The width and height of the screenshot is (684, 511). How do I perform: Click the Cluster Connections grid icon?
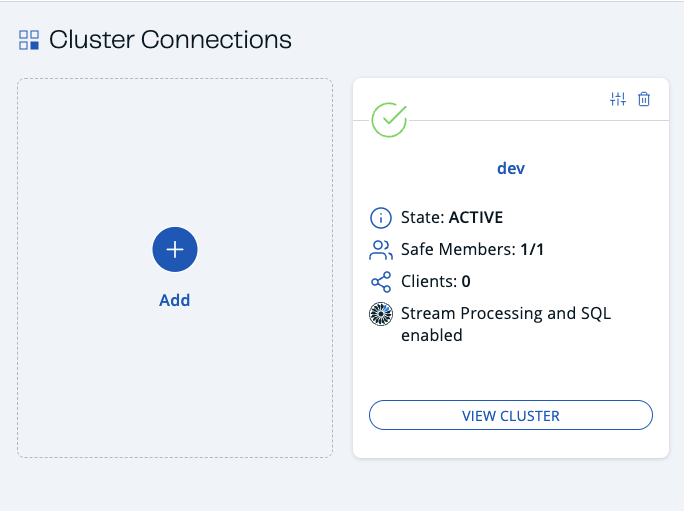pos(29,40)
